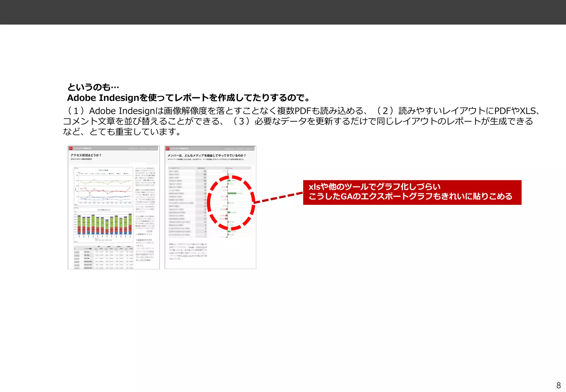Click the heading 'というのも…'
The image size is (566, 392).
pos(93,87)
